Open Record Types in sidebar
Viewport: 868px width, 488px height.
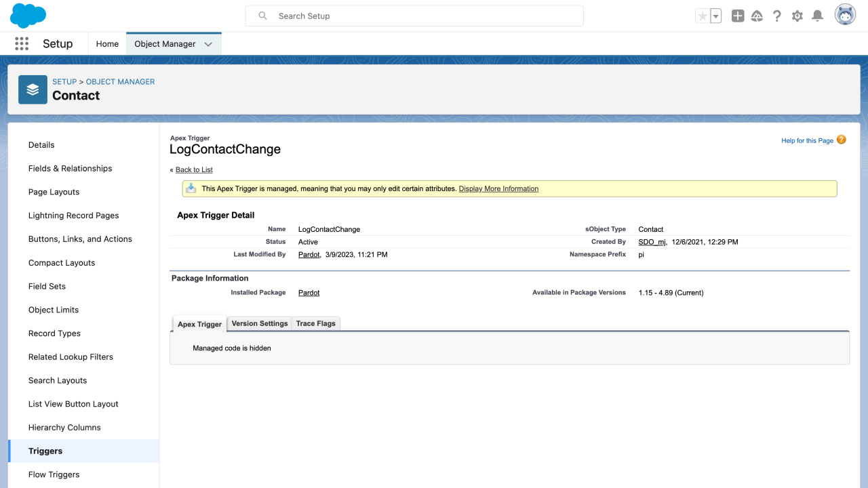(83, 333)
